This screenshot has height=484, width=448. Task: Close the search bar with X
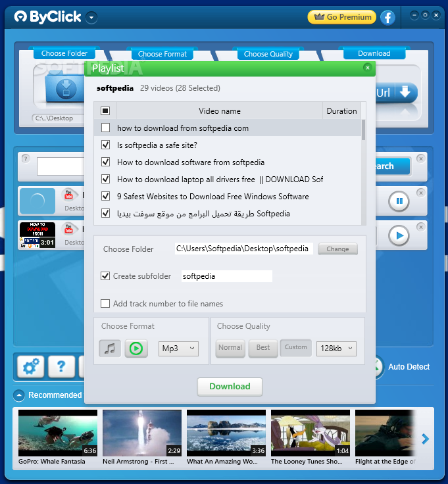coord(420,158)
